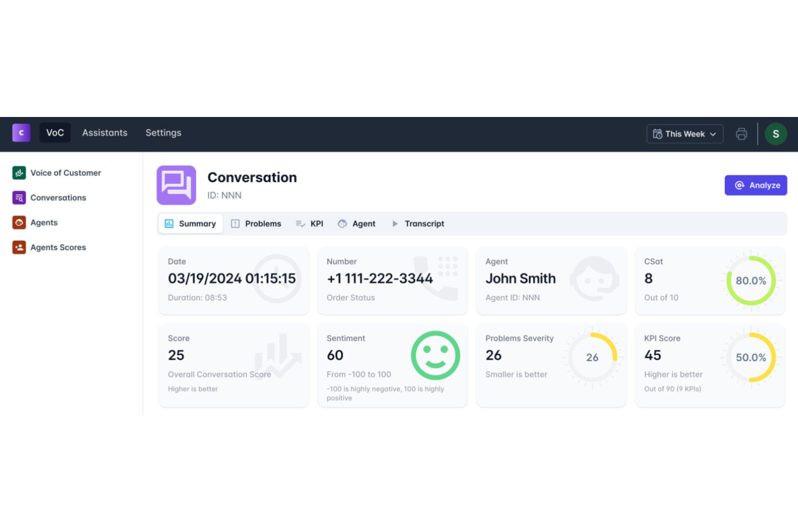
Task: Click the large purple Conversation chat icon
Action: 176,185
